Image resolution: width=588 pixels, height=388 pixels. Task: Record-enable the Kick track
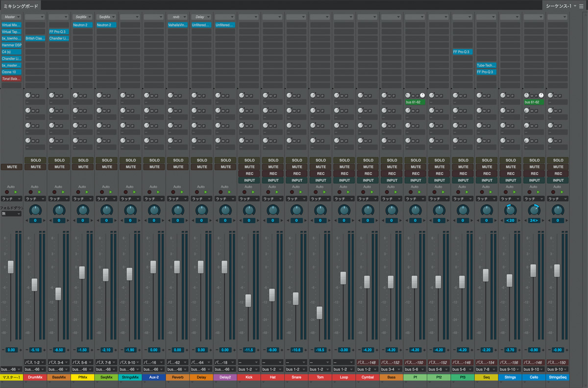[249, 173]
